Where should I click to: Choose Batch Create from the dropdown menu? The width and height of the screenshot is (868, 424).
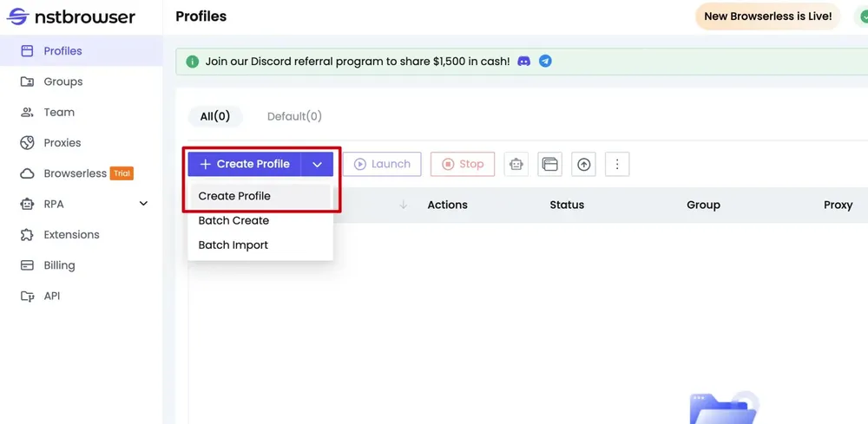233,220
